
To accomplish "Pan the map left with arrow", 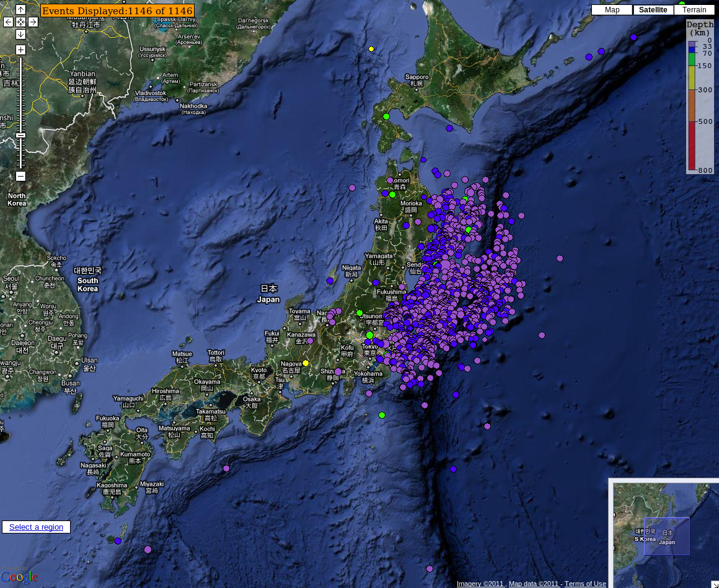I will pos(8,22).
